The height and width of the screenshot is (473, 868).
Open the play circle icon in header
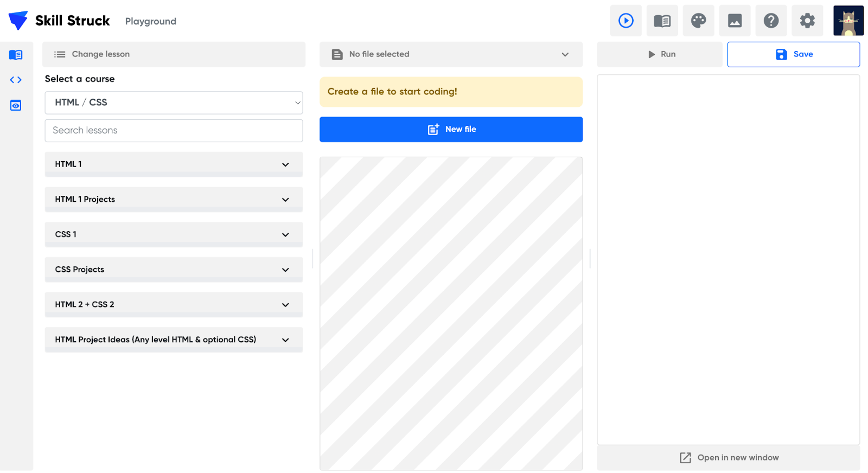coord(626,21)
